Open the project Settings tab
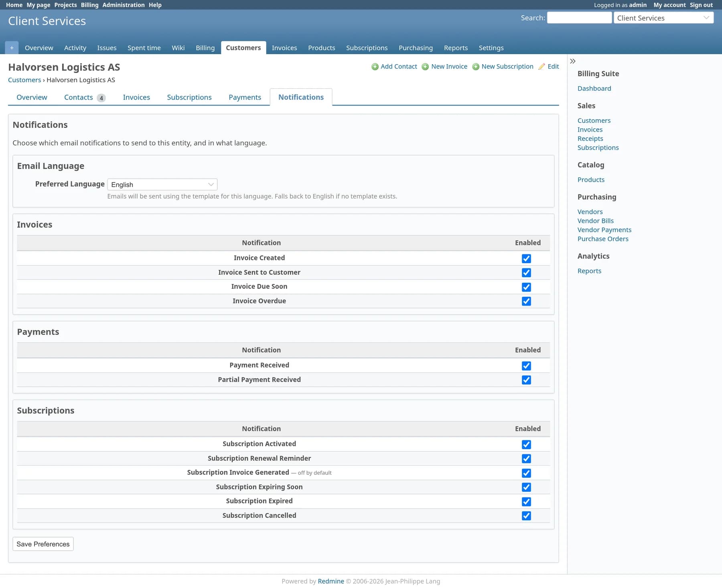The image size is (722, 588). click(491, 48)
